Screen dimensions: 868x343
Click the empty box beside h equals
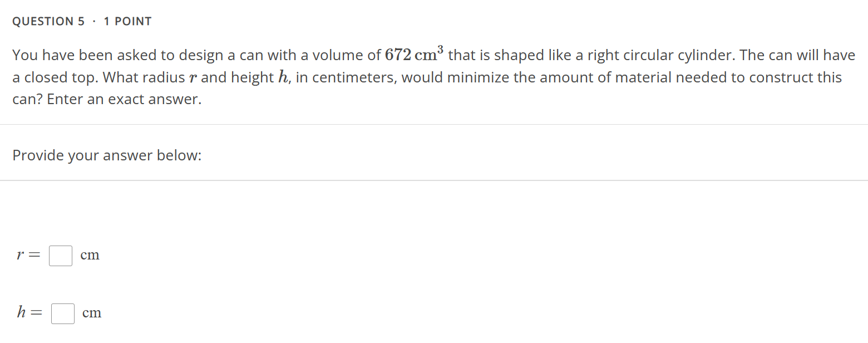[x=62, y=313]
